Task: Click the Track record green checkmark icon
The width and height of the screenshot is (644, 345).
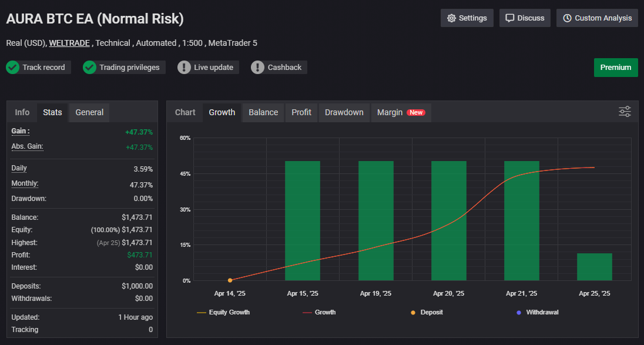Action: coord(12,67)
